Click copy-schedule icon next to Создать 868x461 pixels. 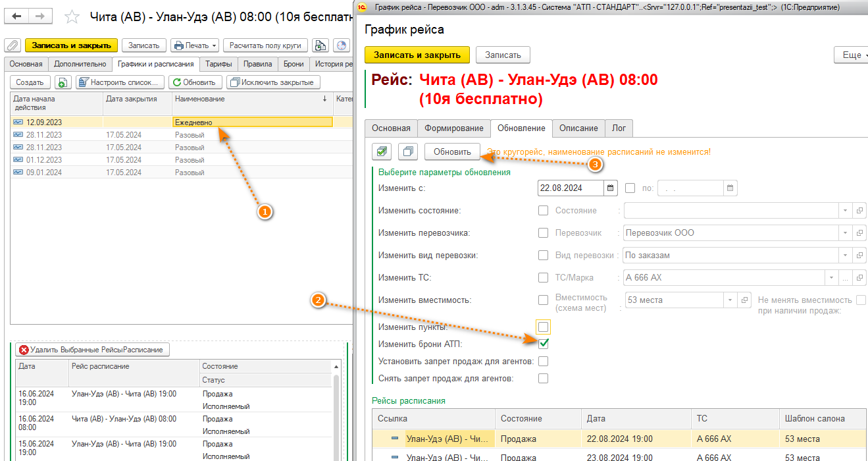tap(63, 82)
